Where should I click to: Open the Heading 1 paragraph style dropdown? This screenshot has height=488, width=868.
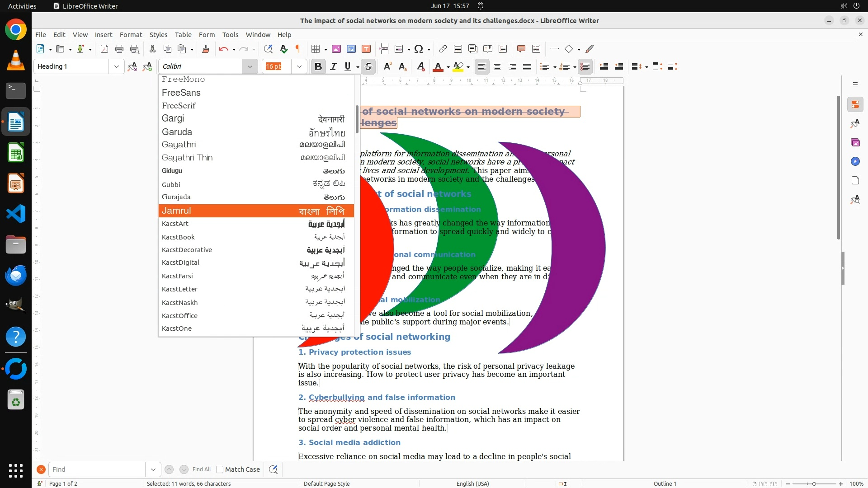tap(116, 66)
